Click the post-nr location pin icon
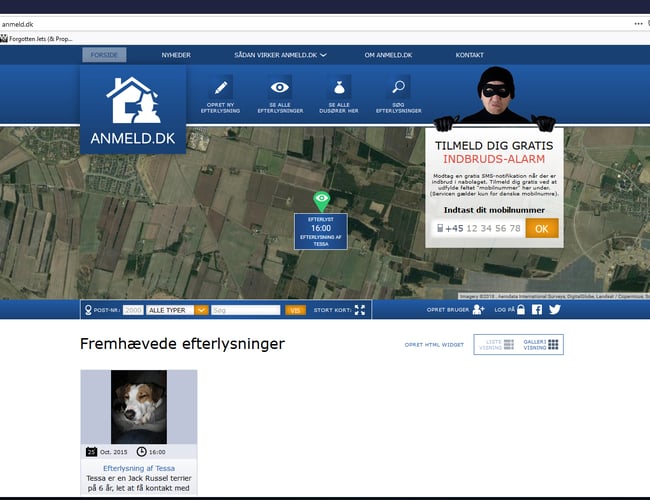Viewport: 650px width, 500px height. 88,310
